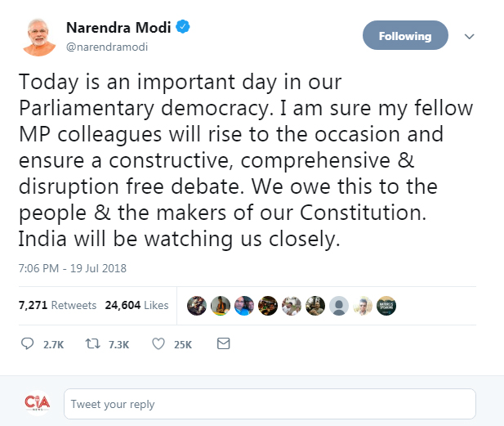The image size is (504, 426).
Task: Expand the tweet options chevron
Action: point(470,36)
